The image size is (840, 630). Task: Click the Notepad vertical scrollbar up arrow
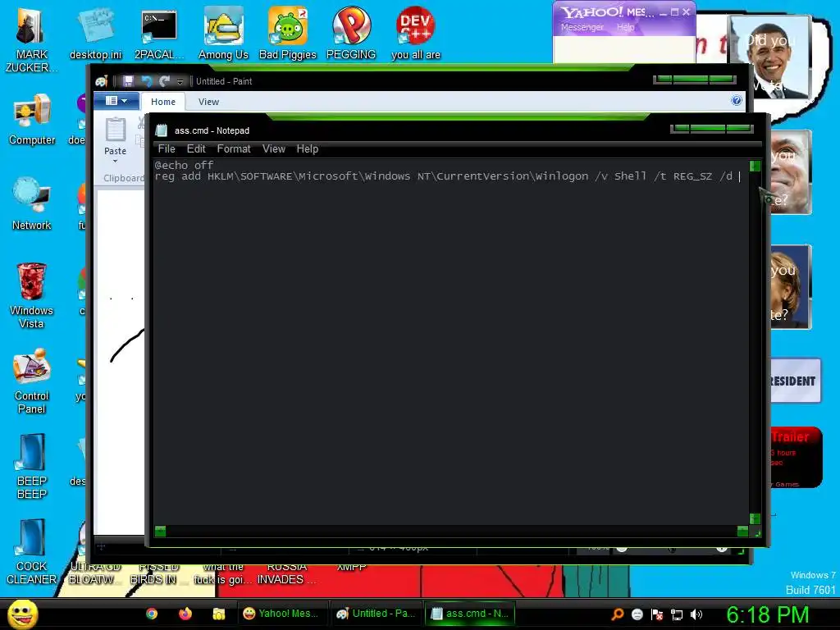click(755, 166)
